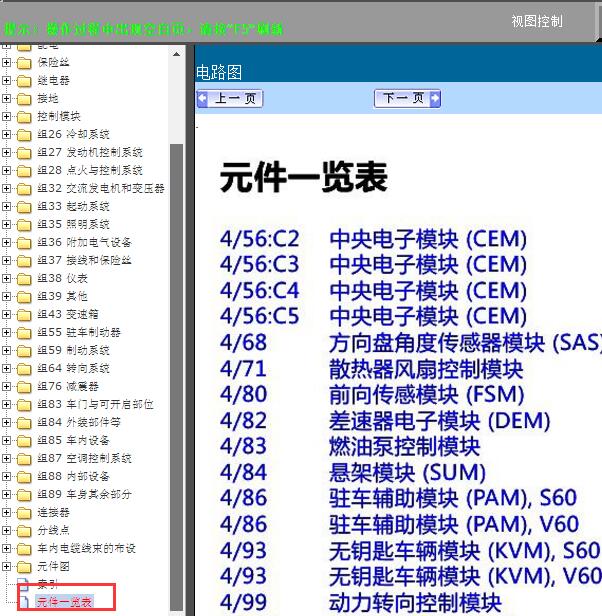Click the folder icon beside 控制模块
602x616 pixels.
[x=24, y=117]
